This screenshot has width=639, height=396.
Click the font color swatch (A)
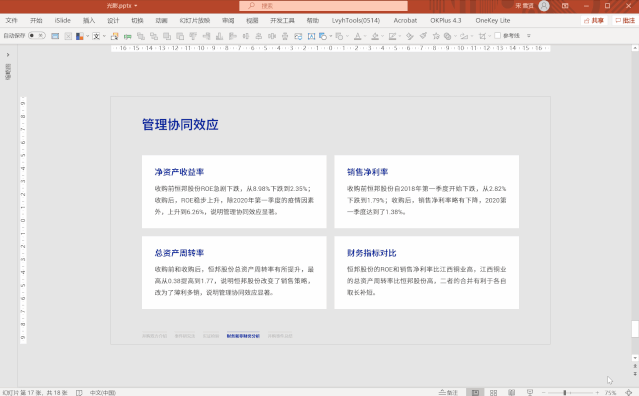tap(357, 36)
